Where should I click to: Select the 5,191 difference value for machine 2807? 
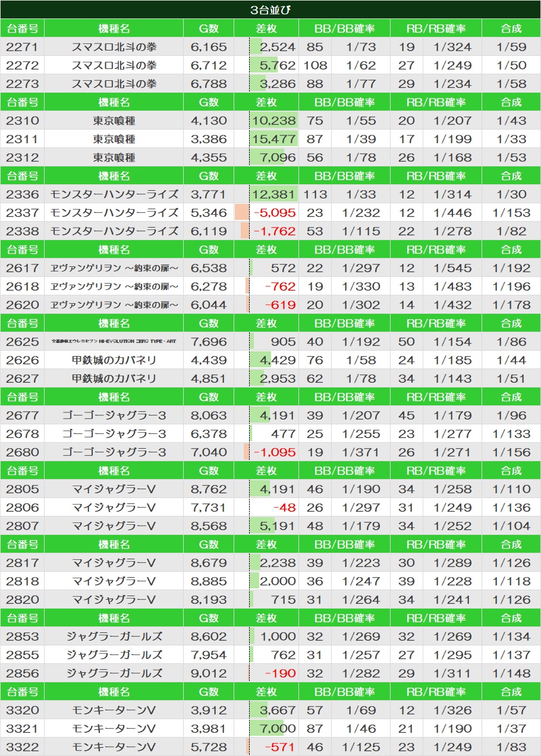point(278,526)
